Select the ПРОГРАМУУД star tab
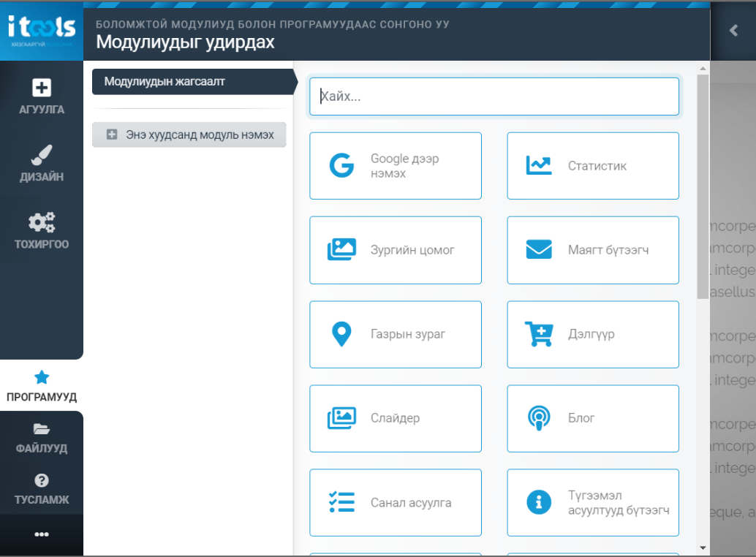 pyautogui.click(x=42, y=386)
